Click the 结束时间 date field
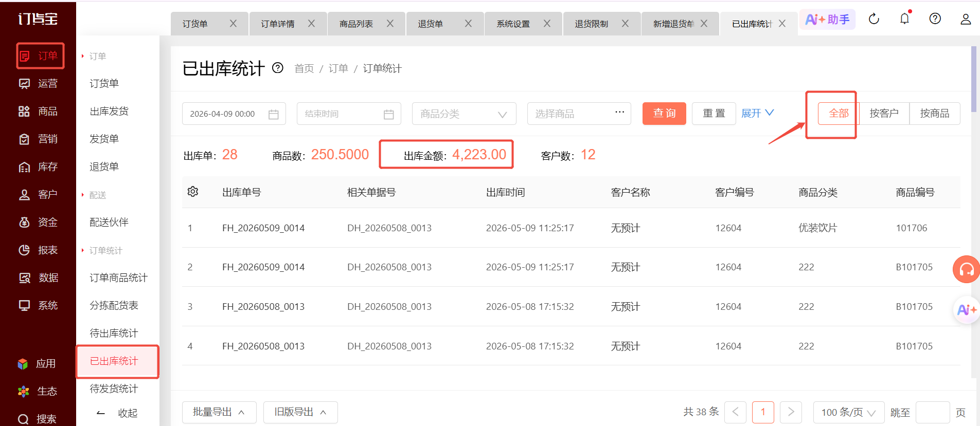 pos(349,114)
